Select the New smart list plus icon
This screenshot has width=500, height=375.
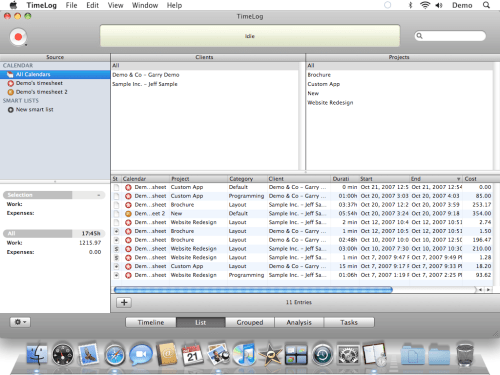click(x=11, y=110)
